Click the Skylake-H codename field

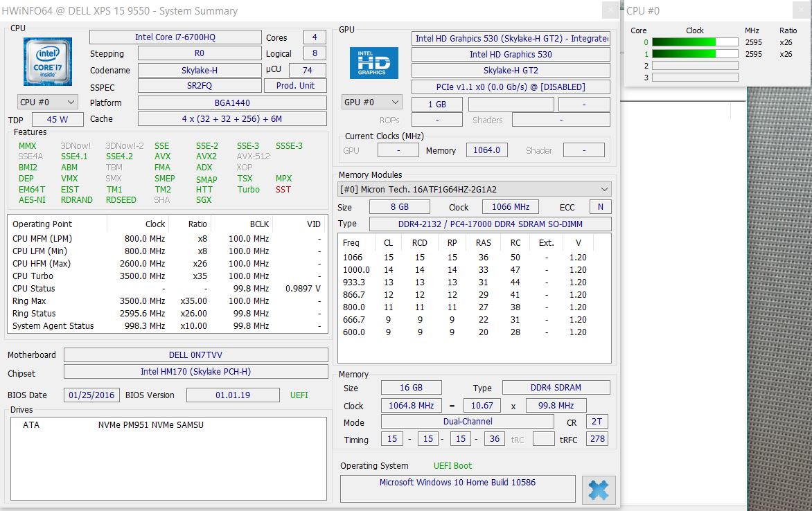[x=200, y=70]
